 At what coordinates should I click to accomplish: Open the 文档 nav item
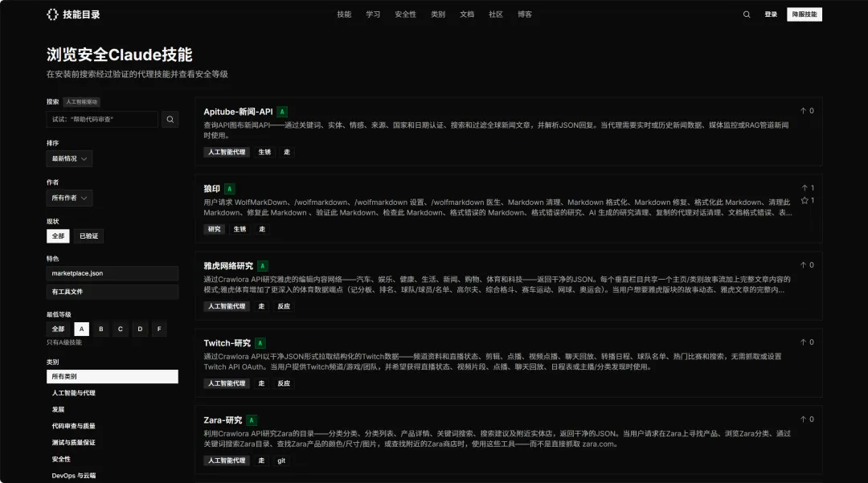tap(467, 14)
